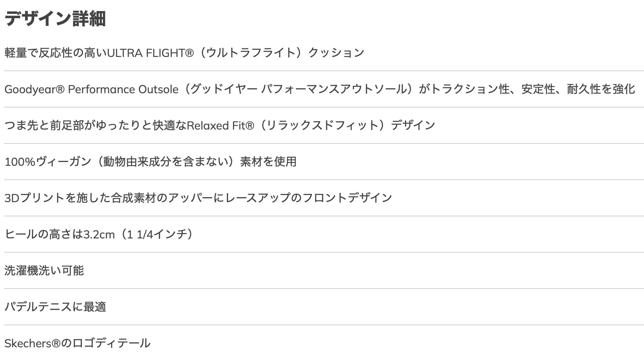
Task: Click the 洗濯機洗い可能 line
Action: 44,271
